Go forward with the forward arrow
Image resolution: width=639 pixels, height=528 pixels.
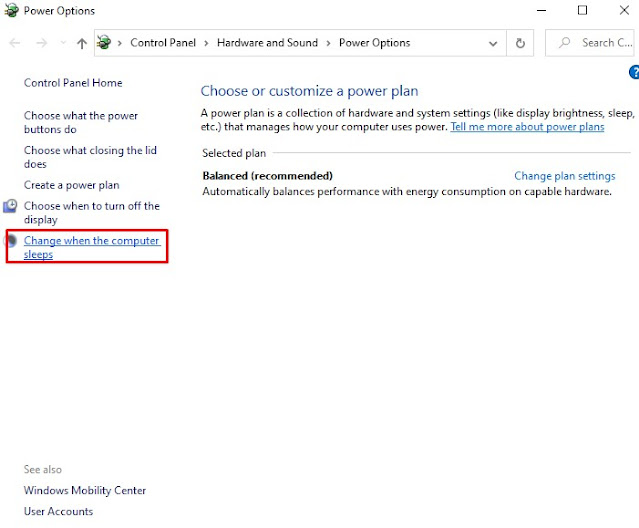[x=42, y=43]
